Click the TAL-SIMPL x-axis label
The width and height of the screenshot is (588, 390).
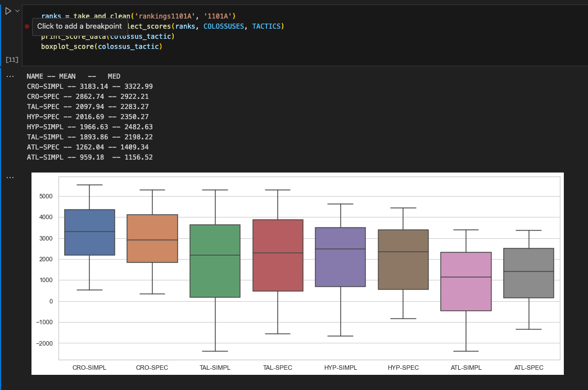click(215, 368)
